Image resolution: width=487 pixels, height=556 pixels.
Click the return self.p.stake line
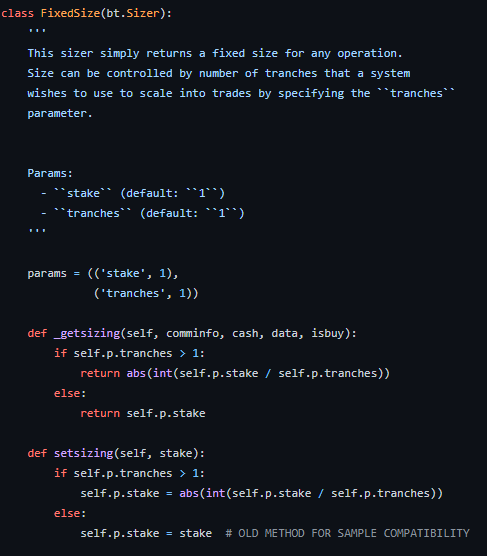pyautogui.click(x=143, y=413)
